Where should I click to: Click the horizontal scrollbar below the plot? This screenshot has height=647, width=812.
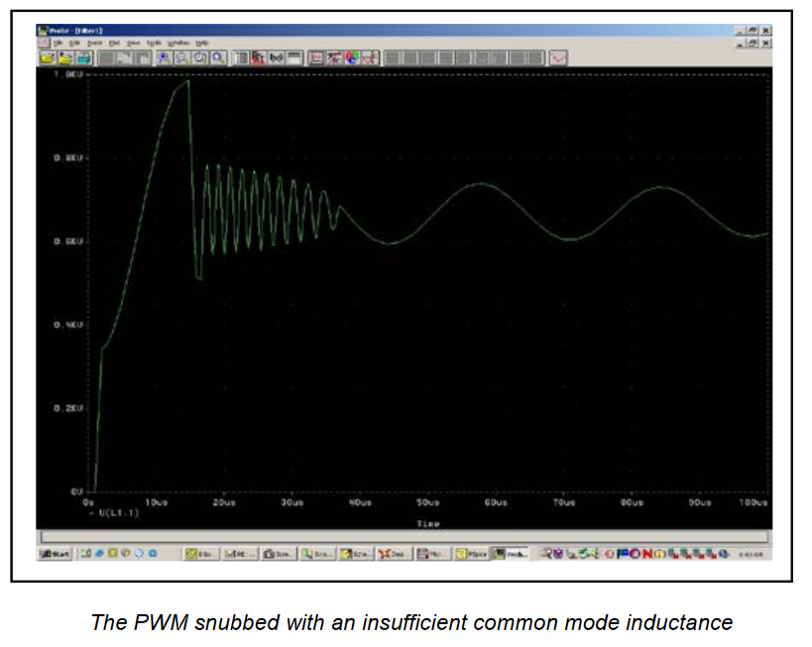[x=404, y=537]
